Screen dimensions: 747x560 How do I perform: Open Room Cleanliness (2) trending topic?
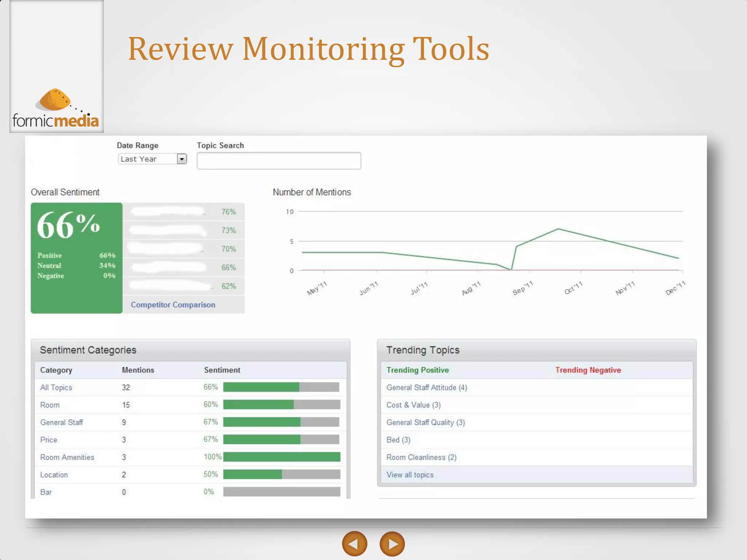421,458
